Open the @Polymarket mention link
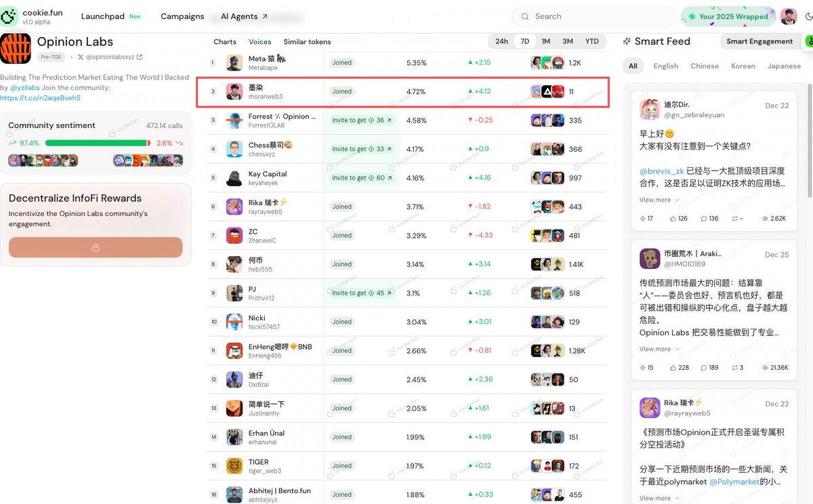 click(734, 482)
